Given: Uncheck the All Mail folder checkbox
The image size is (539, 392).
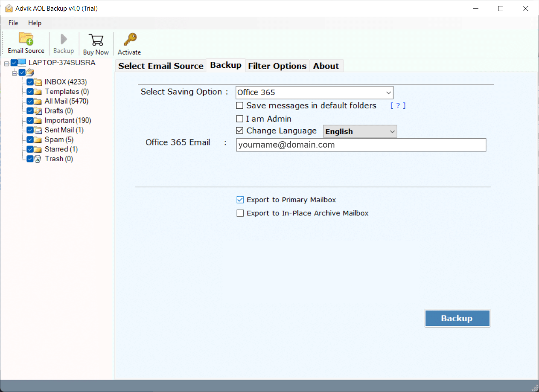Looking at the screenshot, I should (30, 101).
